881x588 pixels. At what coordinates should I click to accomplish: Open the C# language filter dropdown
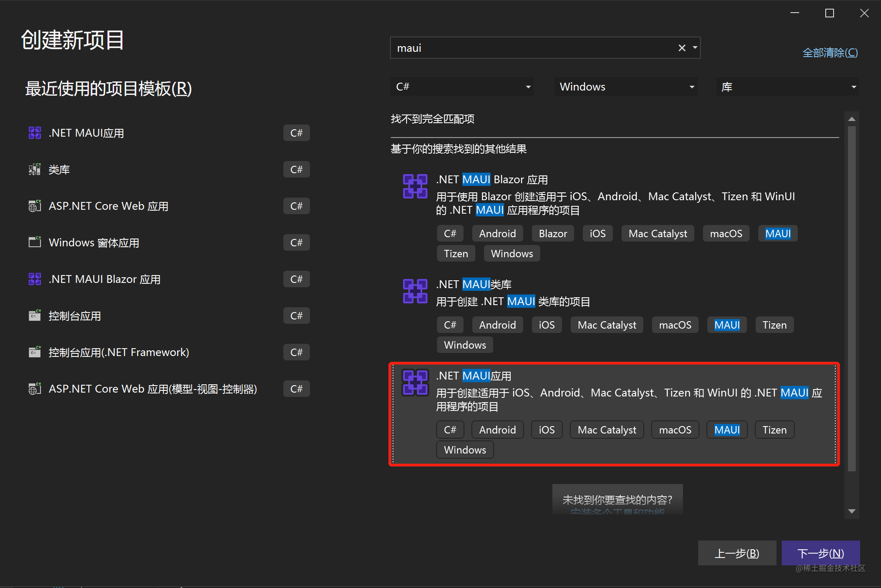coord(462,87)
